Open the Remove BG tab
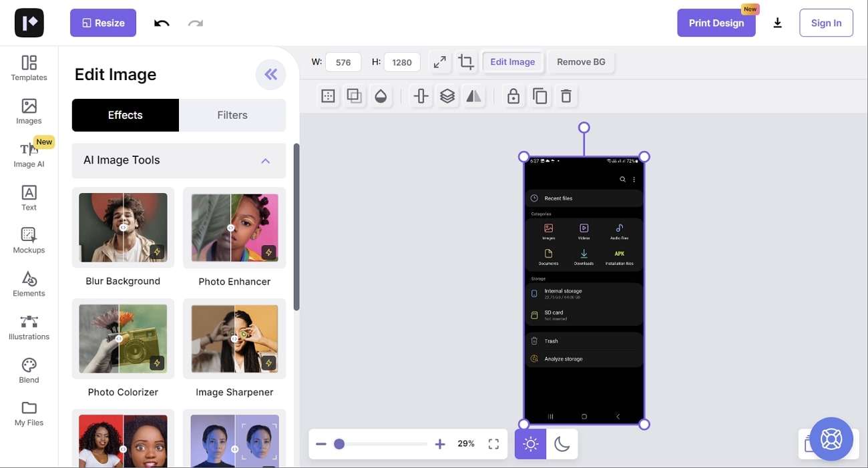868x468 pixels. (581, 61)
